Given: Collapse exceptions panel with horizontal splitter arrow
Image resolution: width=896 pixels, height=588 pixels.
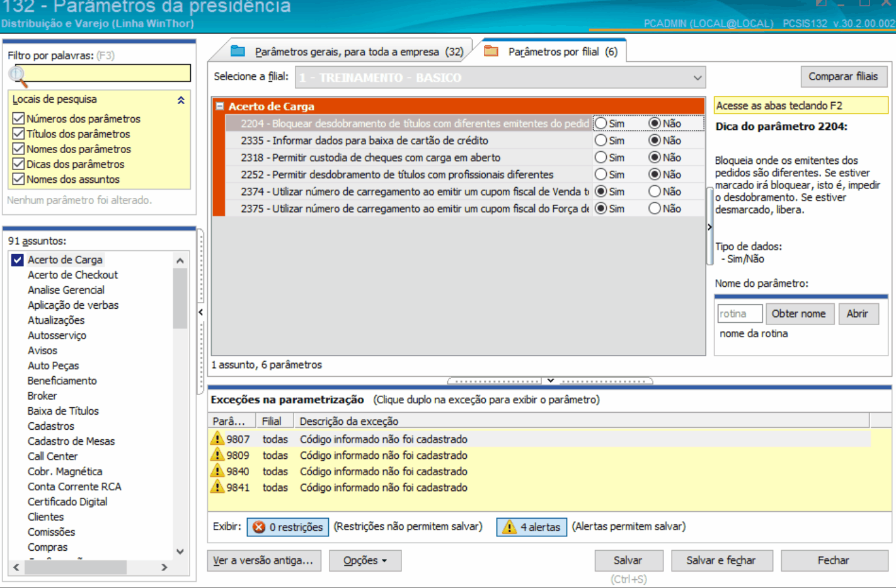Looking at the screenshot, I should (550, 381).
